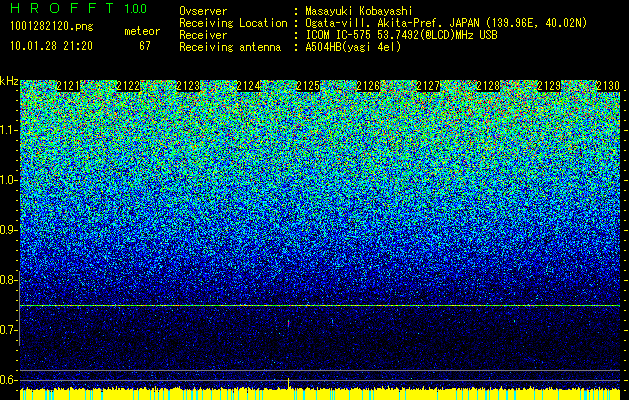
Task: Click the 0.9 frequency axis label
Action: coord(7,230)
